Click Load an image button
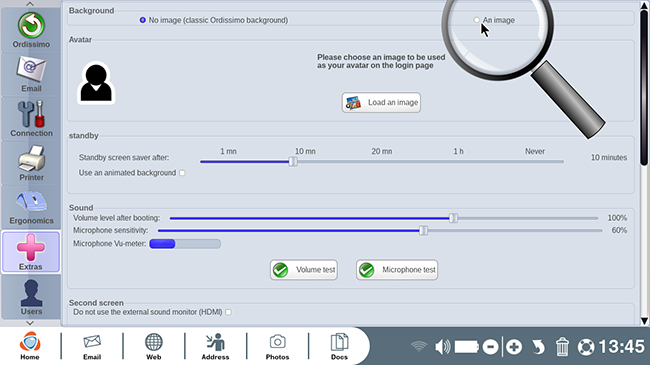 pyautogui.click(x=381, y=102)
